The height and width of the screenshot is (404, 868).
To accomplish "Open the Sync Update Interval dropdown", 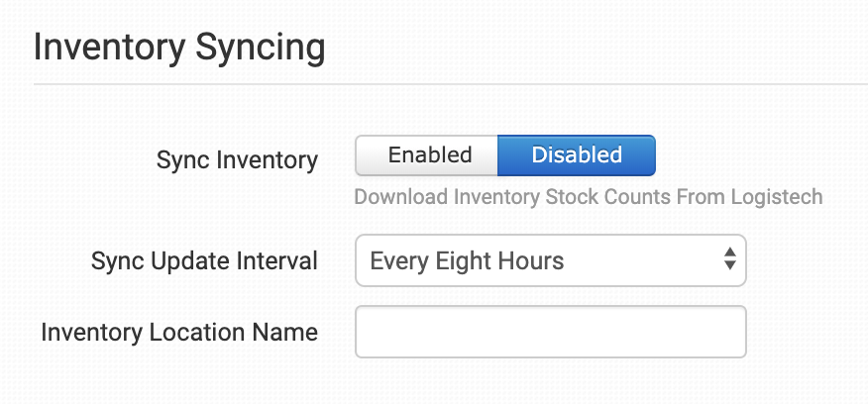I will [x=550, y=261].
